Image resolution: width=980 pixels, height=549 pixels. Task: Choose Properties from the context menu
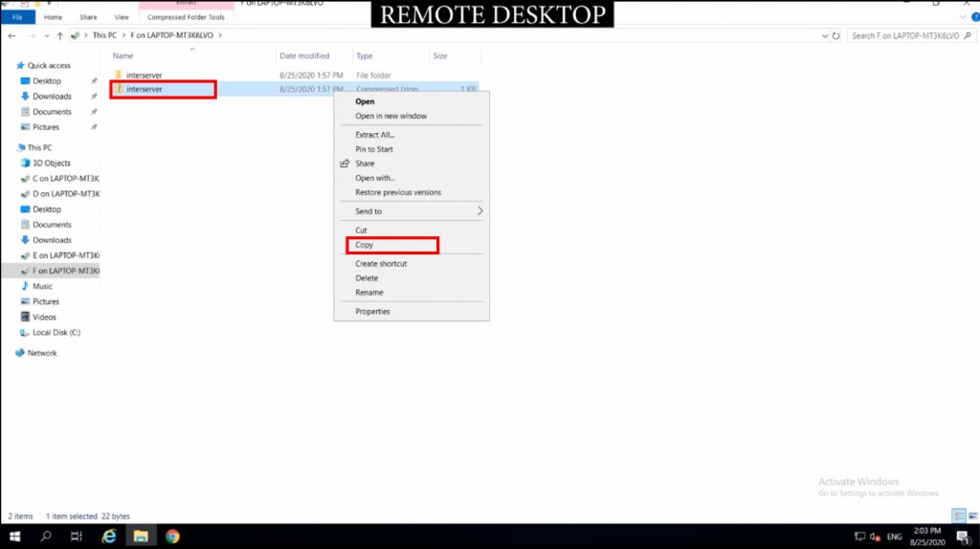[372, 312]
